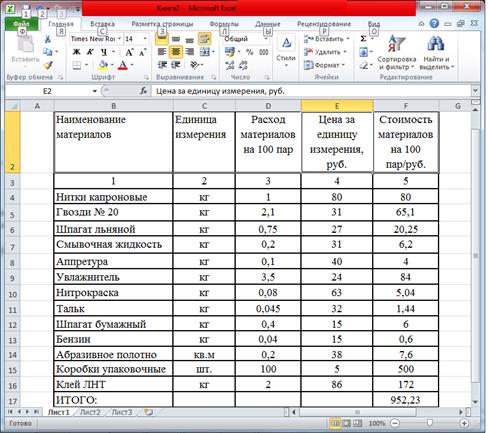The image size is (490, 433).
Task: Toggle the Wrap Text button
Action: point(204,39)
